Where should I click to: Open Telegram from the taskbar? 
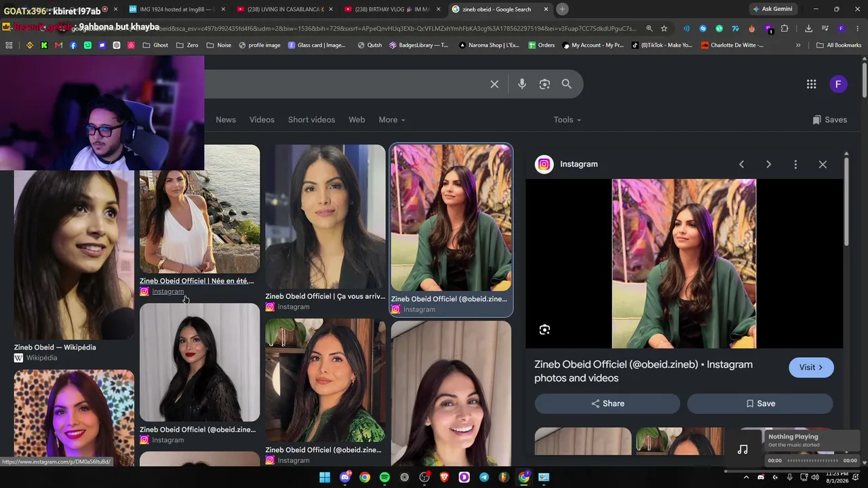(484, 477)
